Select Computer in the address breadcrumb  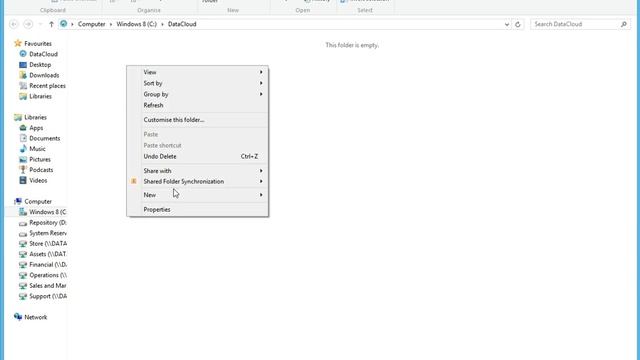pos(91,24)
